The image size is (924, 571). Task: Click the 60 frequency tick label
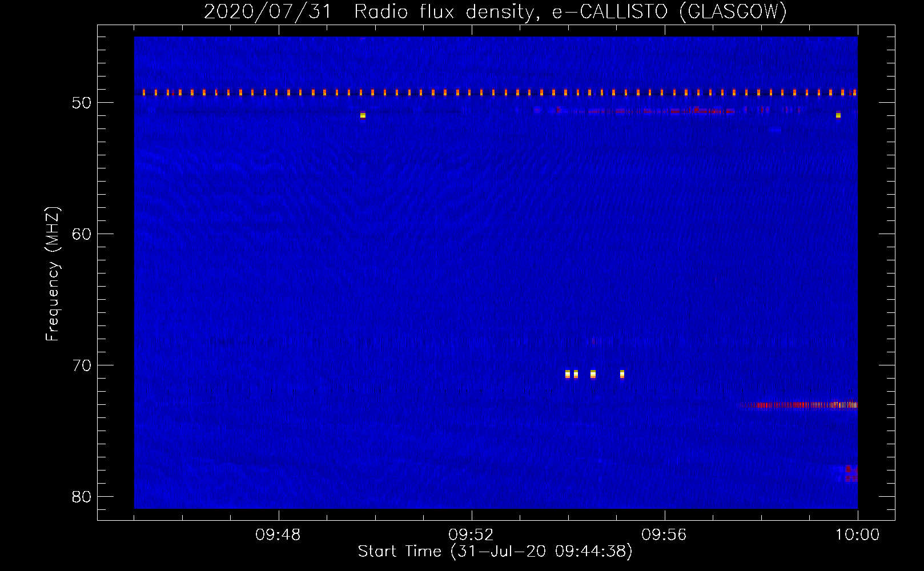click(82, 234)
